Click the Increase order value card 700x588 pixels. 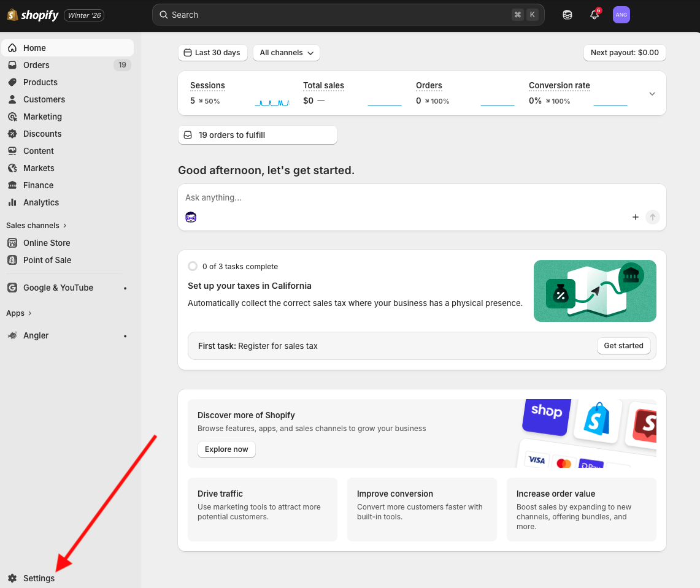581,510
